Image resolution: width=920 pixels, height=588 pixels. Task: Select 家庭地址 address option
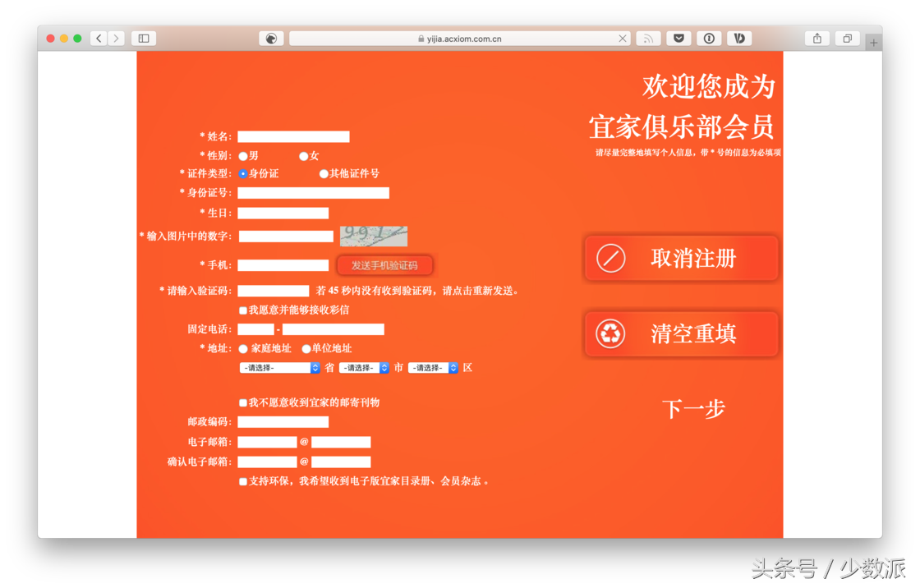[x=243, y=349]
